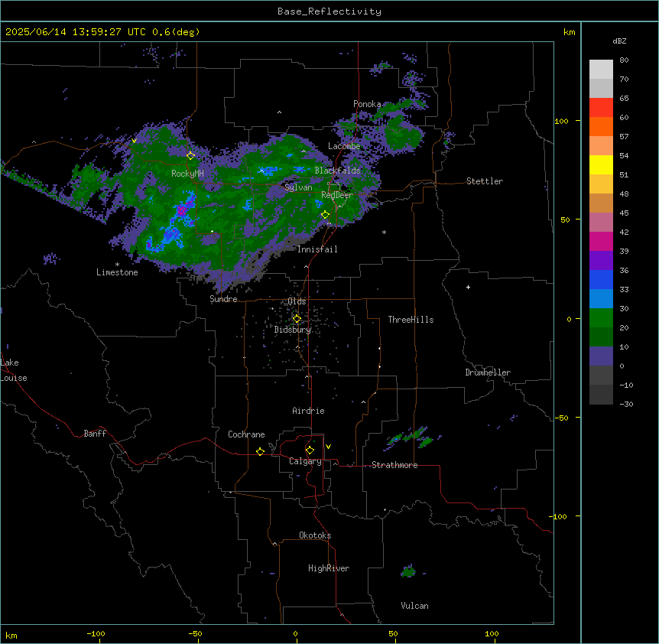Click the km unit label at the bottom left
The image size is (659, 644).
11,635
